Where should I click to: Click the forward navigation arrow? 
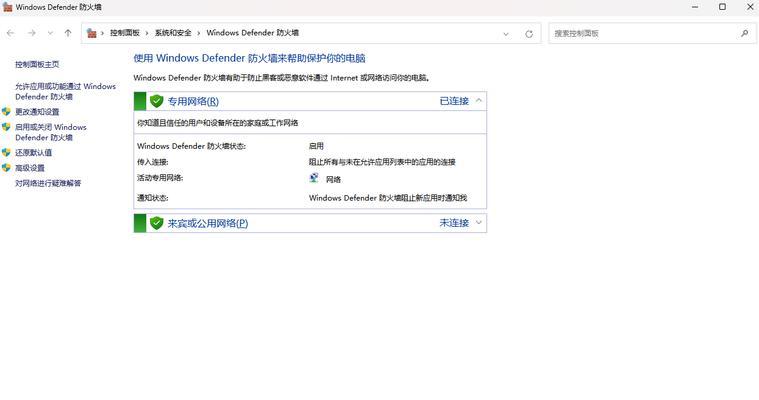pos(32,33)
